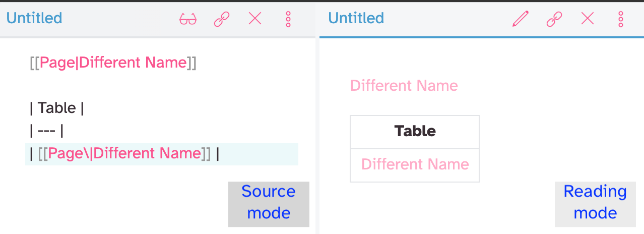Open more options menu in left pane

point(288,19)
